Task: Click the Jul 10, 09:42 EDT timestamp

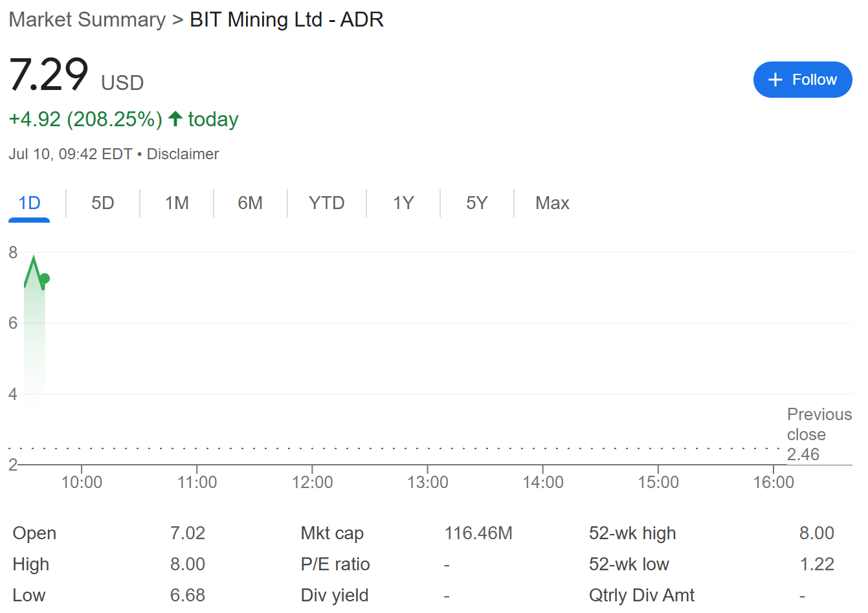Action: coord(71,154)
